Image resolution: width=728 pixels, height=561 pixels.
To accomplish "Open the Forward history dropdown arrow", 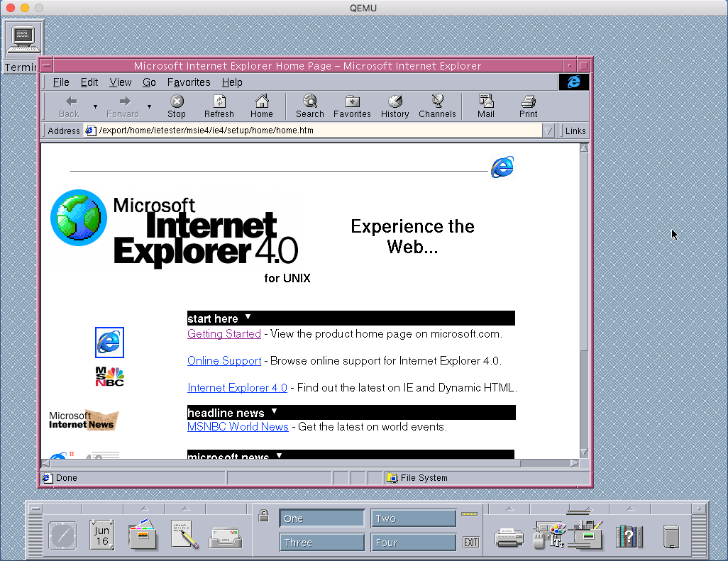I will click(x=149, y=106).
